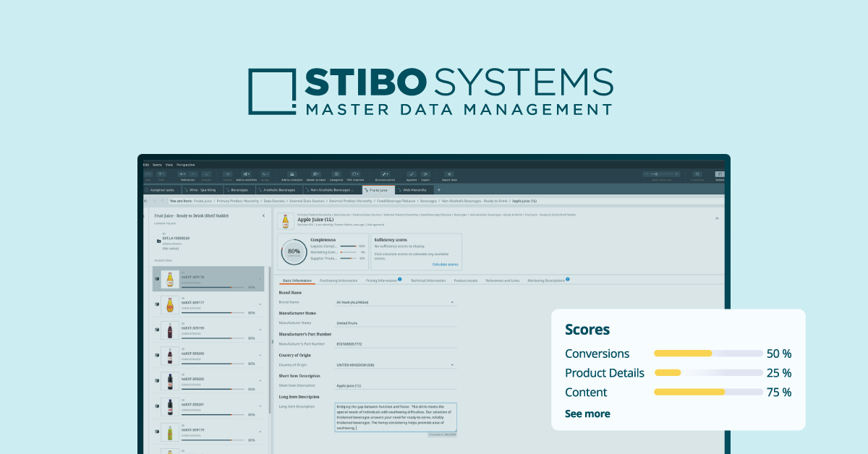Open the Perspective menu
This screenshot has height=454, width=868.
[186, 165]
